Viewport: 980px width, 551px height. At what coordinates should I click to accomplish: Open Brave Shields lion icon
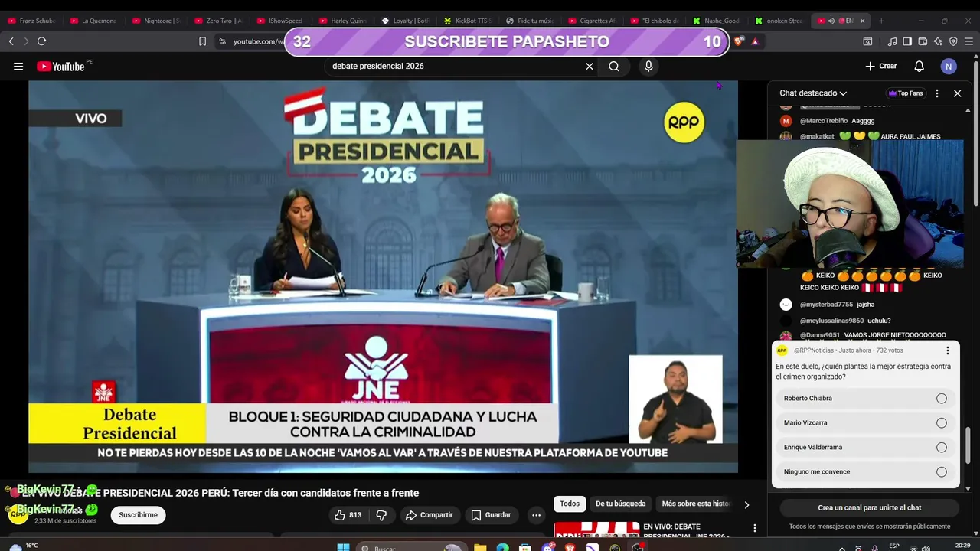coord(739,41)
